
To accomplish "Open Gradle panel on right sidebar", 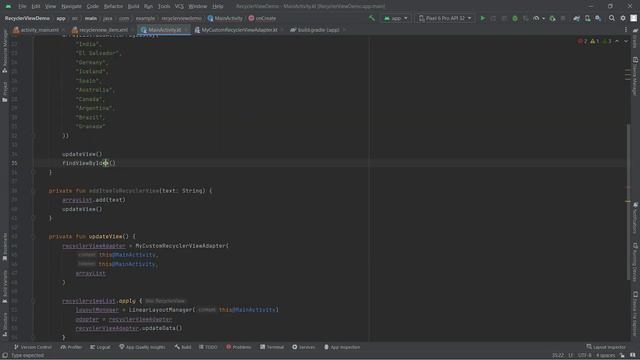I will click(635, 38).
